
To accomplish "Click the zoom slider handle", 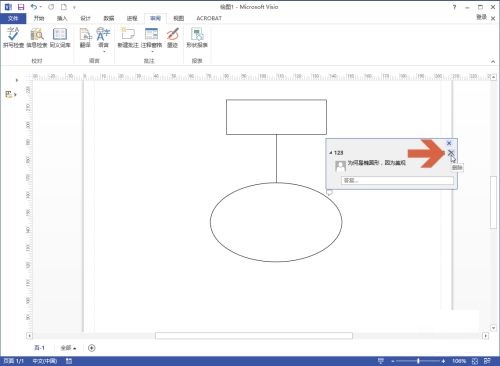I will click(418, 361).
